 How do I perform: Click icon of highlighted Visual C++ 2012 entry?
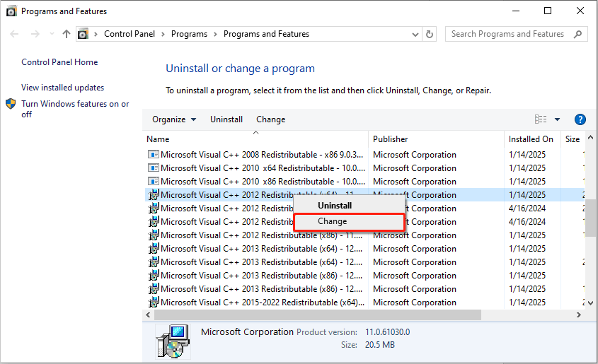point(154,195)
